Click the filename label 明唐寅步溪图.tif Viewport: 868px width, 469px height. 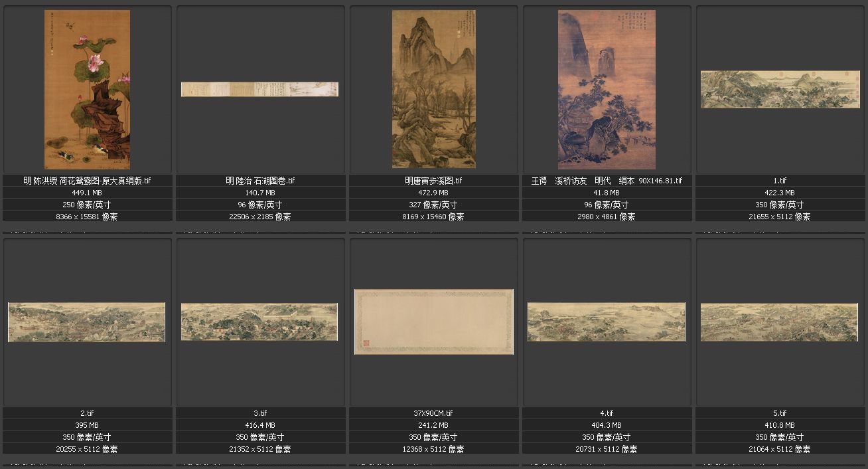tap(433, 181)
